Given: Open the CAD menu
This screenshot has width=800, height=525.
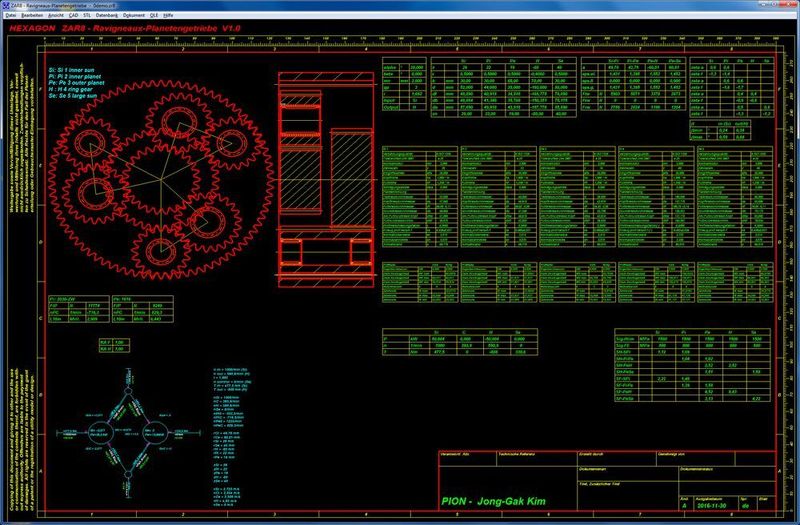Looking at the screenshot, I should 73,16.
